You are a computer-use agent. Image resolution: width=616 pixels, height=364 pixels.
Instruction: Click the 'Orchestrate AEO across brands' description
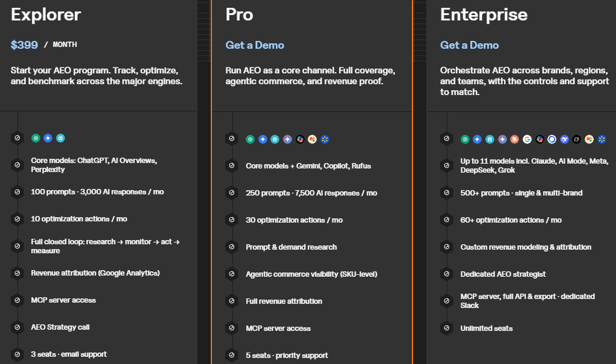(524, 81)
